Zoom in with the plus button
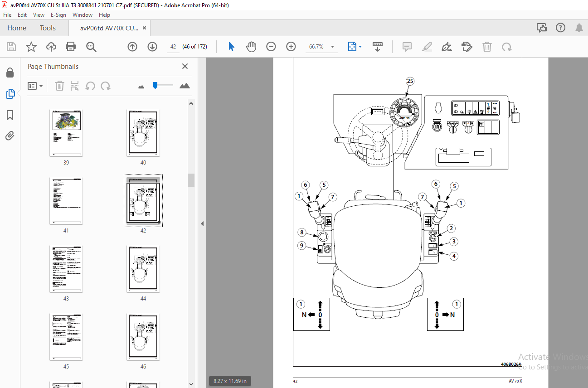Image resolution: width=588 pixels, height=388 pixels. (x=291, y=47)
